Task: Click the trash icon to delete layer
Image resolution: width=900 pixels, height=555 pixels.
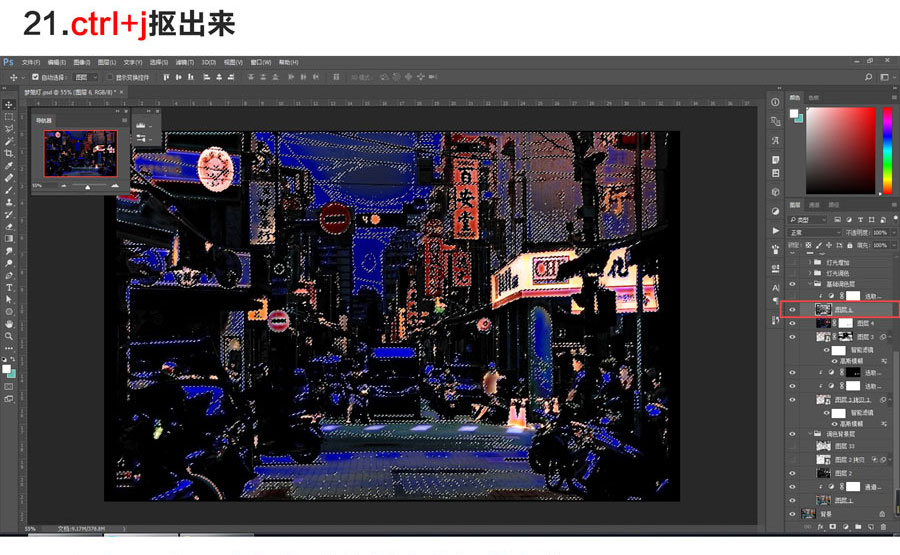Action: point(883,526)
